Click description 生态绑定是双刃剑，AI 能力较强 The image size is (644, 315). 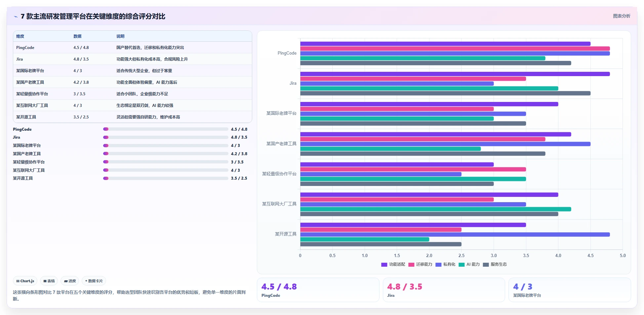point(145,106)
